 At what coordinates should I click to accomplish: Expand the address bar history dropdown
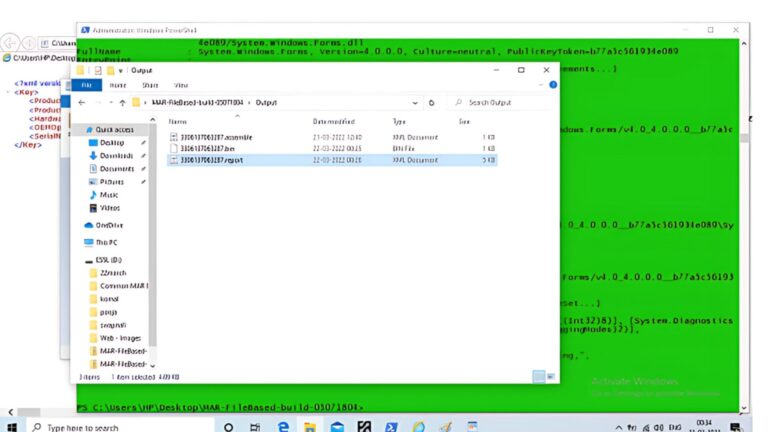click(x=414, y=102)
